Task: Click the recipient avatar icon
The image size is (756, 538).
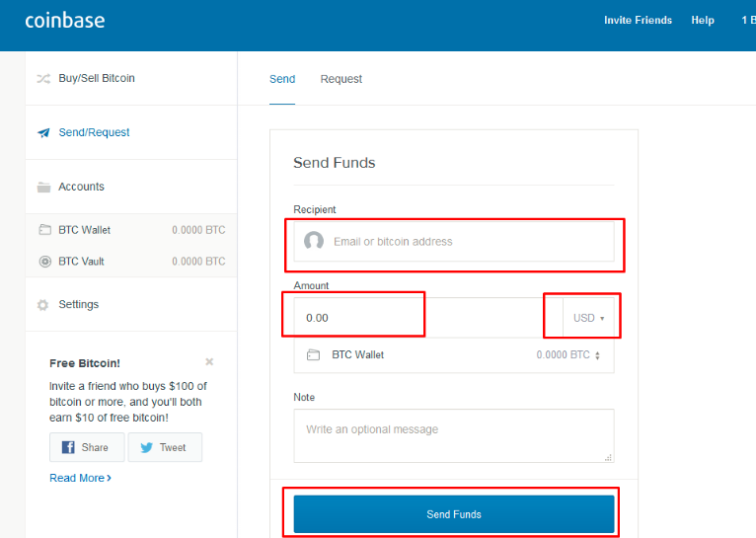Action: 314,241
